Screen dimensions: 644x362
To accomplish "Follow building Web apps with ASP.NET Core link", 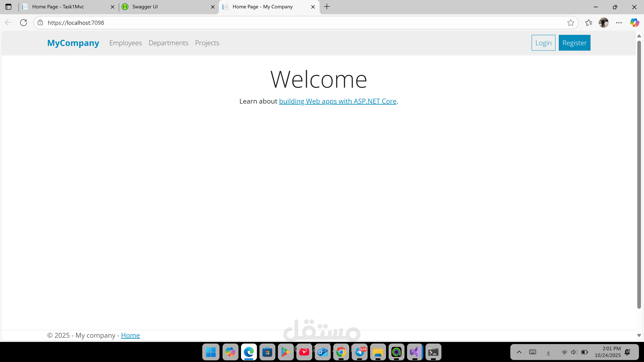I will 338,101.
